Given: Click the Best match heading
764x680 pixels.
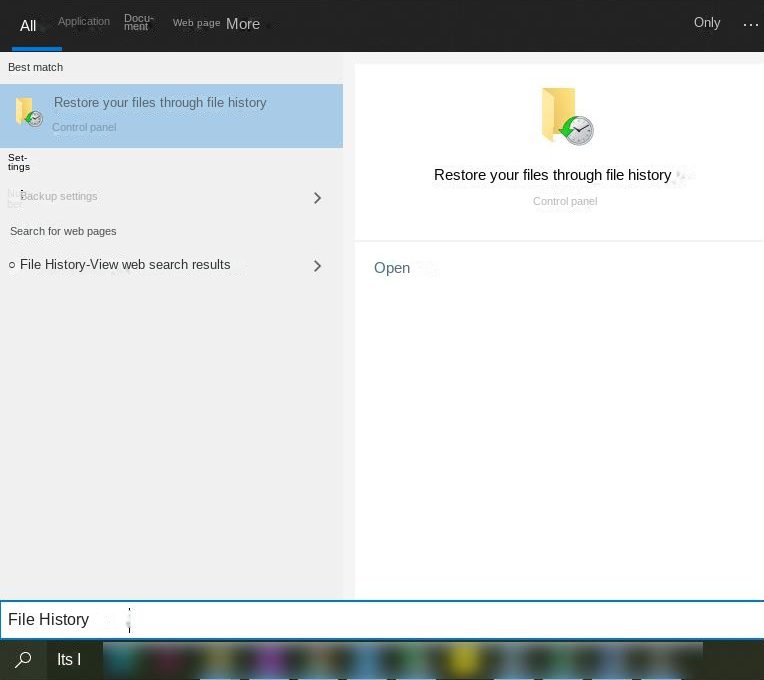Looking at the screenshot, I should coord(36,67).
